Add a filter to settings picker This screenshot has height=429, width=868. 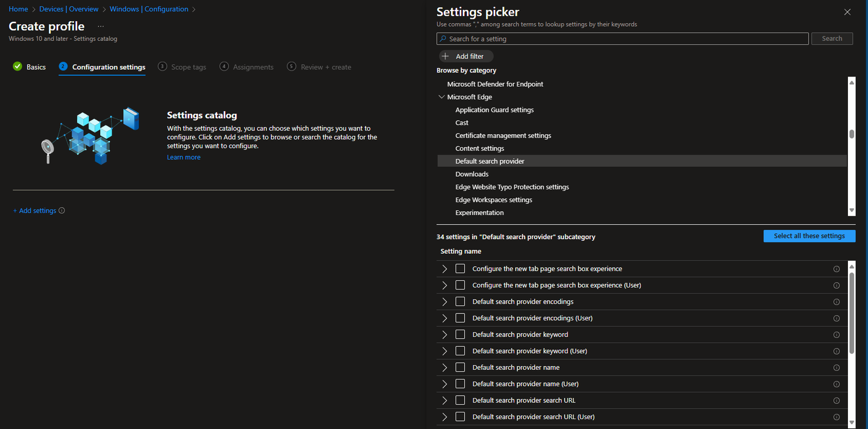pos(465,56)
